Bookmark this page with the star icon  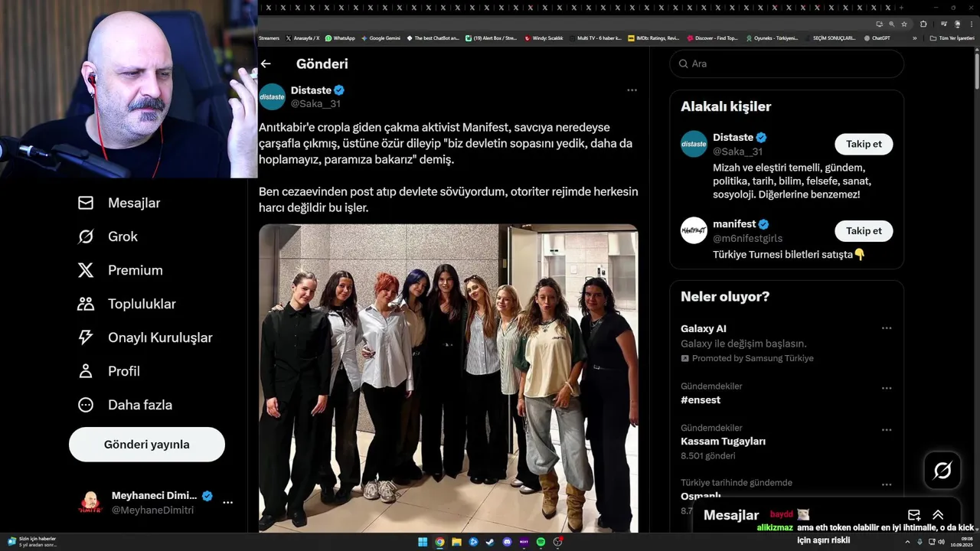pyautogui.click(x=903, y=24)
